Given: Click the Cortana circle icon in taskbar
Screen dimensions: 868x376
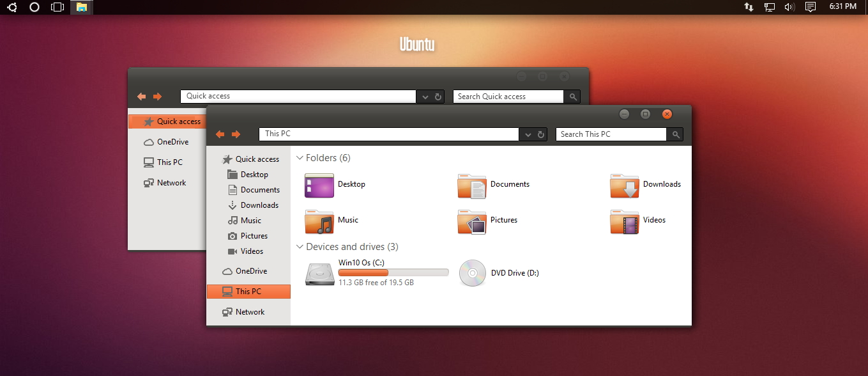Looking at the screenshot, I should point(34,7).
